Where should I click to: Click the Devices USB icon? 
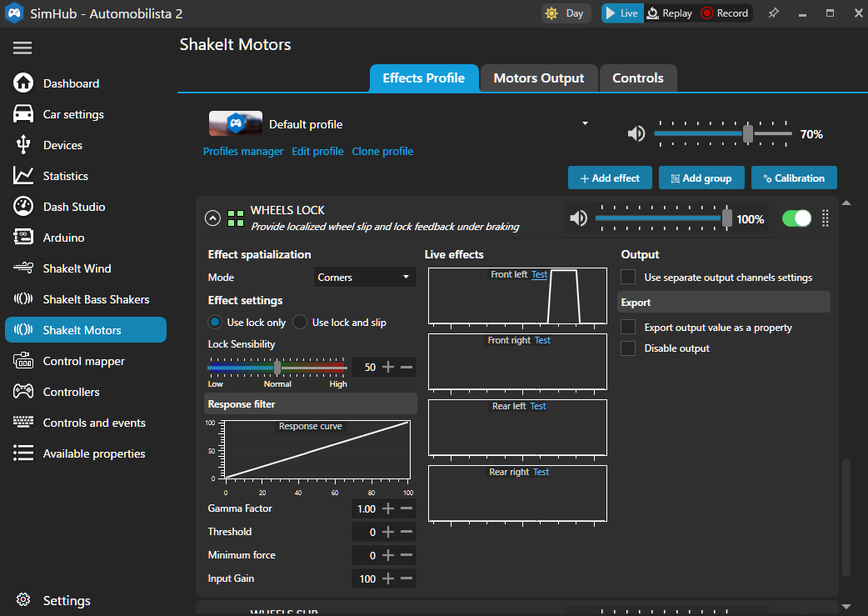(x=23, y=144)
